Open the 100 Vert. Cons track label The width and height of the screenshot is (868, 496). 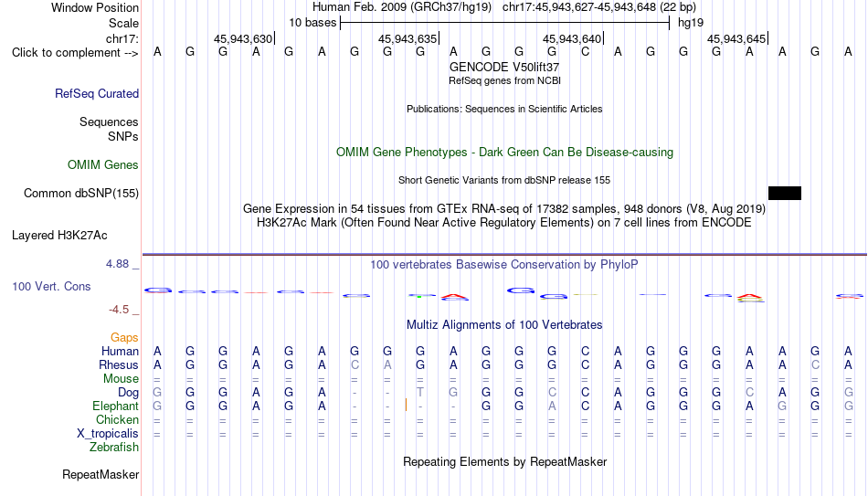tap(51, 286)
